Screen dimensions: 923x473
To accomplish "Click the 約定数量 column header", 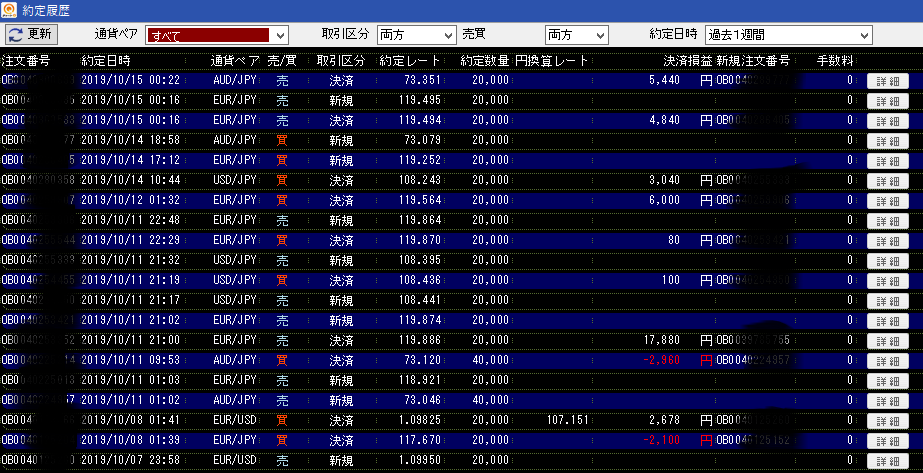I will pos(484,61).
